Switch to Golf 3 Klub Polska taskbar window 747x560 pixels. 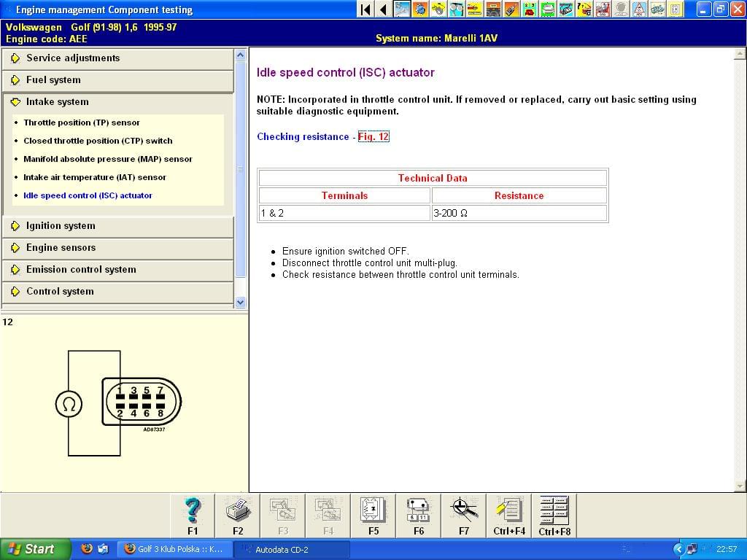click(174, 549)
